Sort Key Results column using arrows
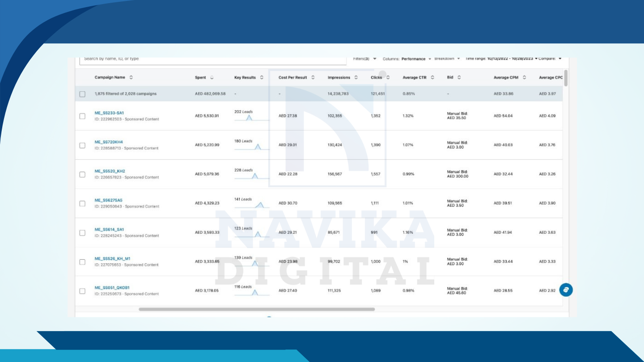 point(262,78)
